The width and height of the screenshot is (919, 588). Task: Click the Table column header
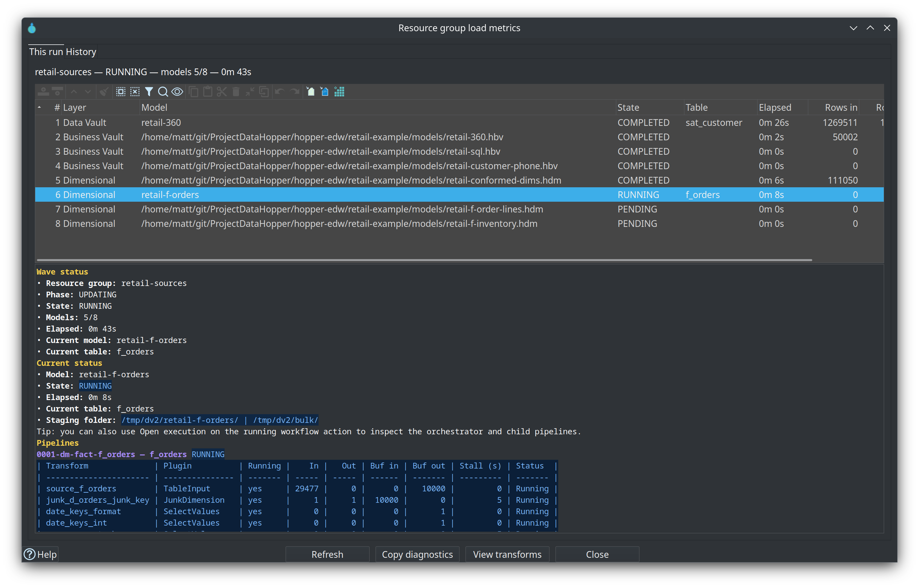(x=720, y=107)
